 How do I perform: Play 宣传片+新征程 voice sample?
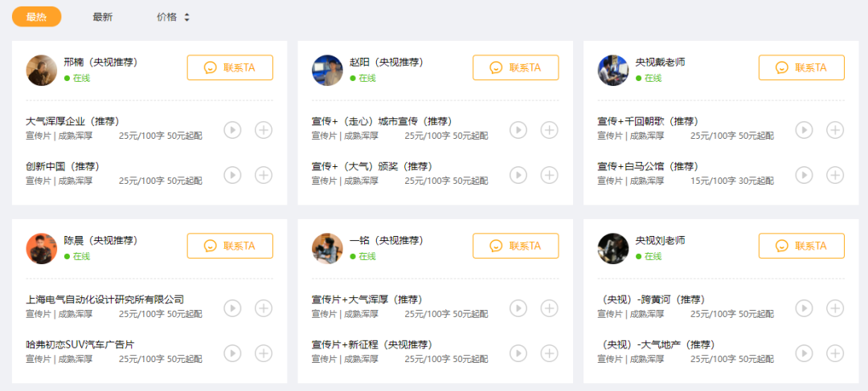[x=518, y=352]
